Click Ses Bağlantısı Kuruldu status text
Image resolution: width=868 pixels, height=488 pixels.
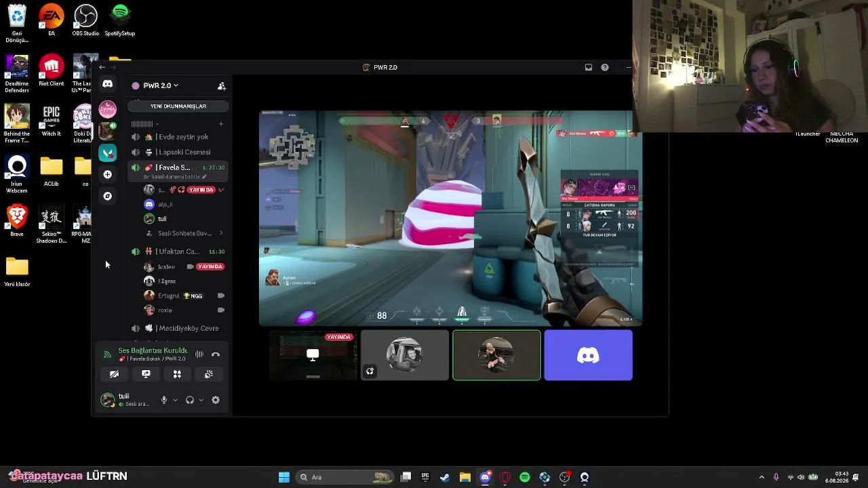[153, 350]
